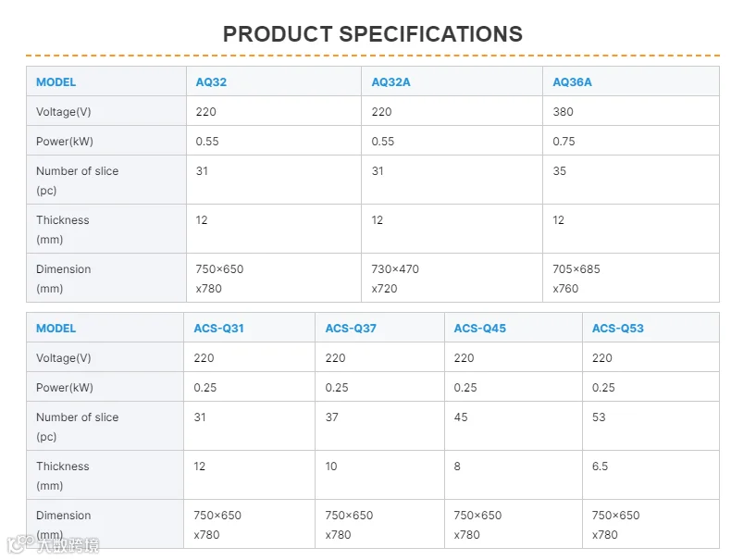Click the ACS-Q53 model header
This screenshot has height=560, width=756.
tap(617, 329)
